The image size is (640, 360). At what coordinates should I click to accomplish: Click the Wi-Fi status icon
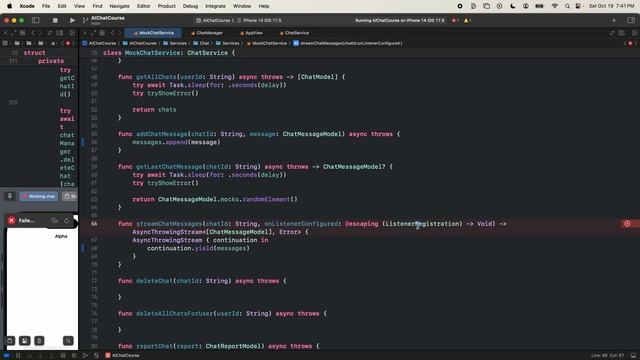[x=554, y=6]
